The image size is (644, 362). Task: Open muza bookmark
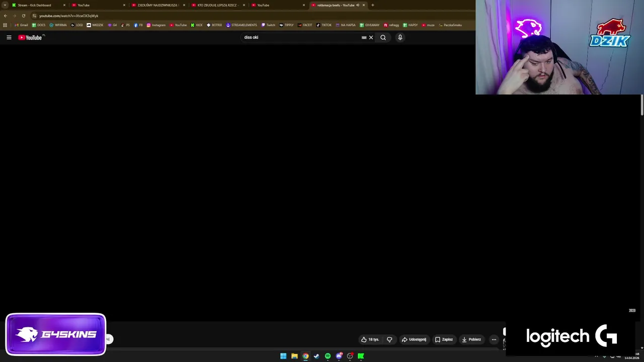[x=428, y=25]
